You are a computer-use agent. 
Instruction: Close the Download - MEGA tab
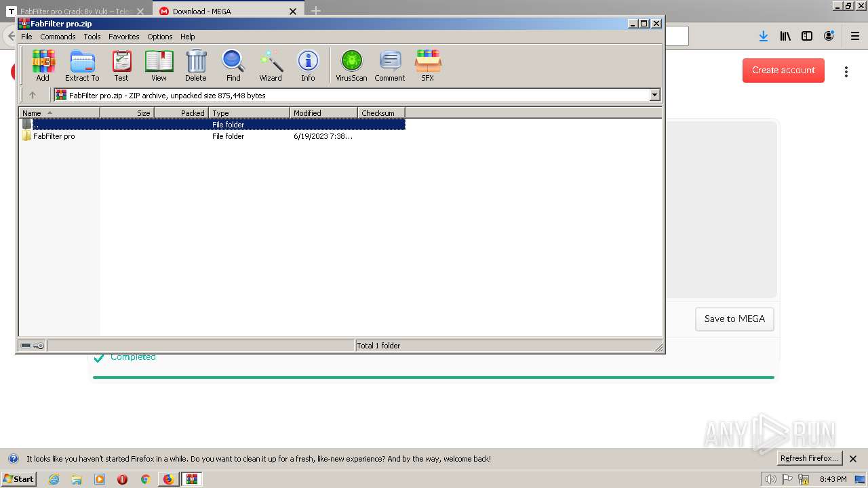tap(293, 12)
